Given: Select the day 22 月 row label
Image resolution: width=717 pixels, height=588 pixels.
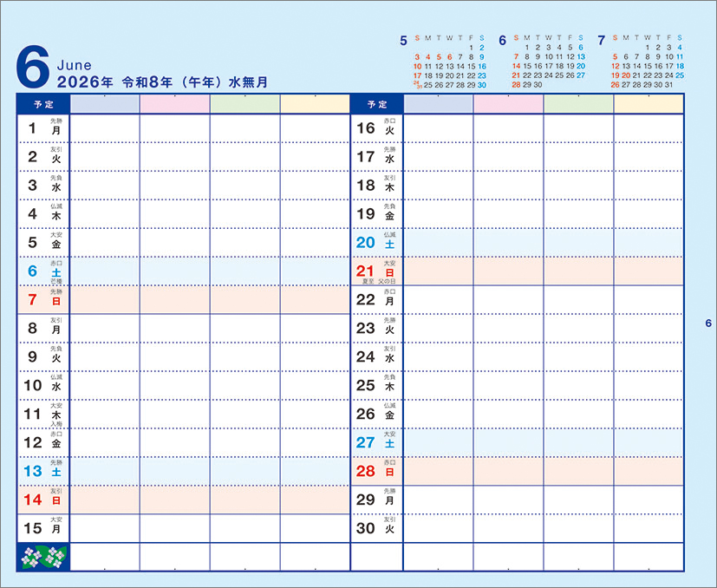Looking at the screenshot, I should [377, 299].
